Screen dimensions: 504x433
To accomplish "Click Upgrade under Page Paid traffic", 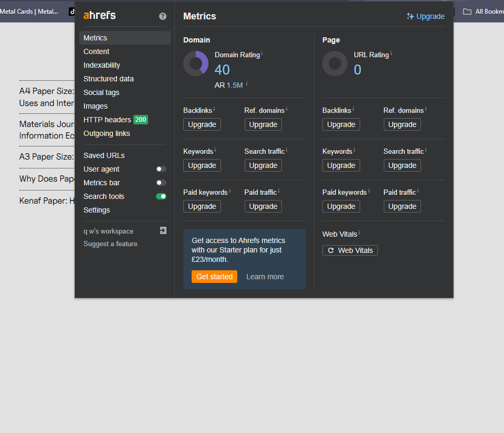I will tap(402, 206).
